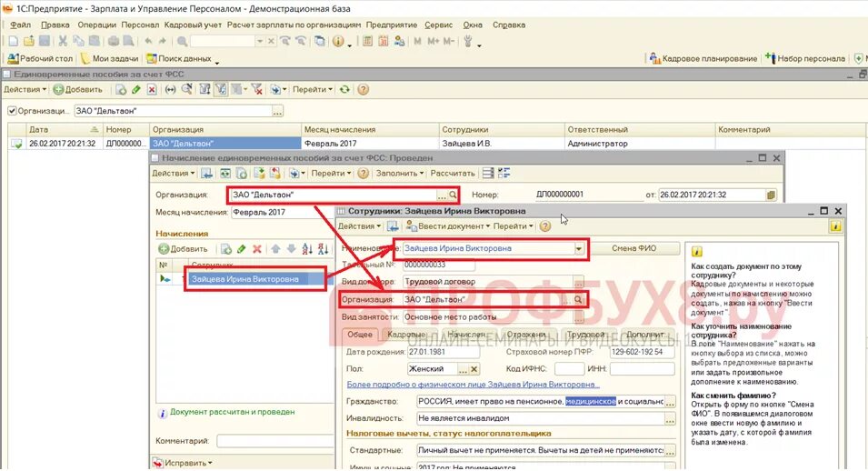Open Перейти dropdown in employee window

pyautogui.click(x=514, y=226)
